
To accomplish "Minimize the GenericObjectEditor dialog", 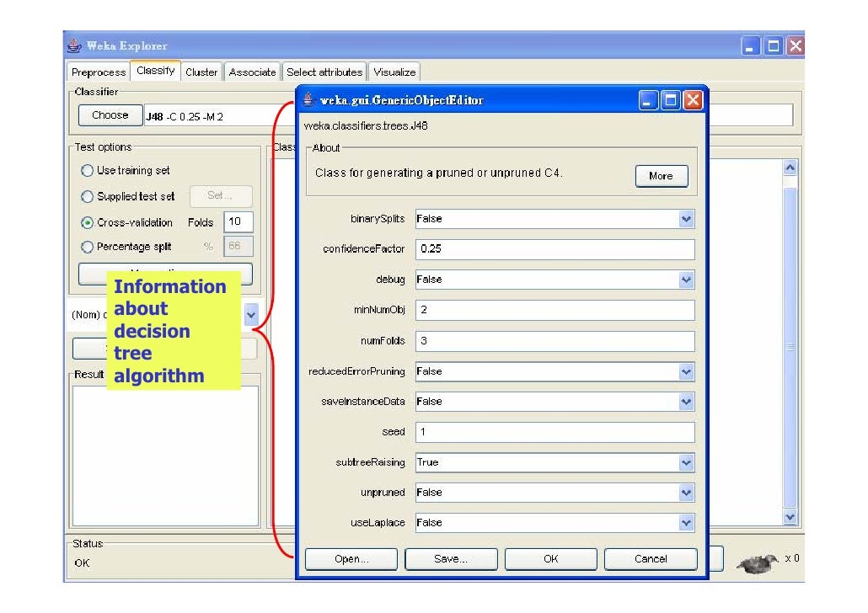I will pyautogui.click(x=648, y=100).
